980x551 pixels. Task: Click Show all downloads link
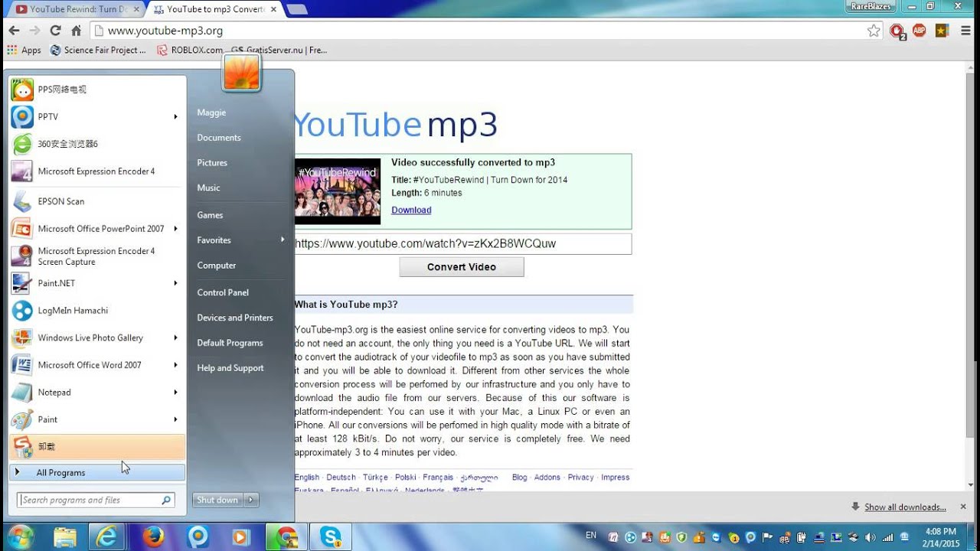click(x=905, y=507)
